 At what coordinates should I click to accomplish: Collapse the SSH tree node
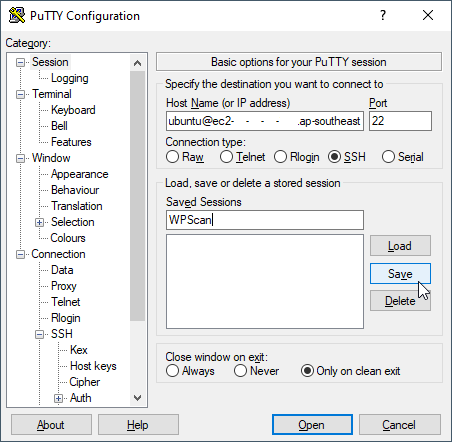point(39,334)
